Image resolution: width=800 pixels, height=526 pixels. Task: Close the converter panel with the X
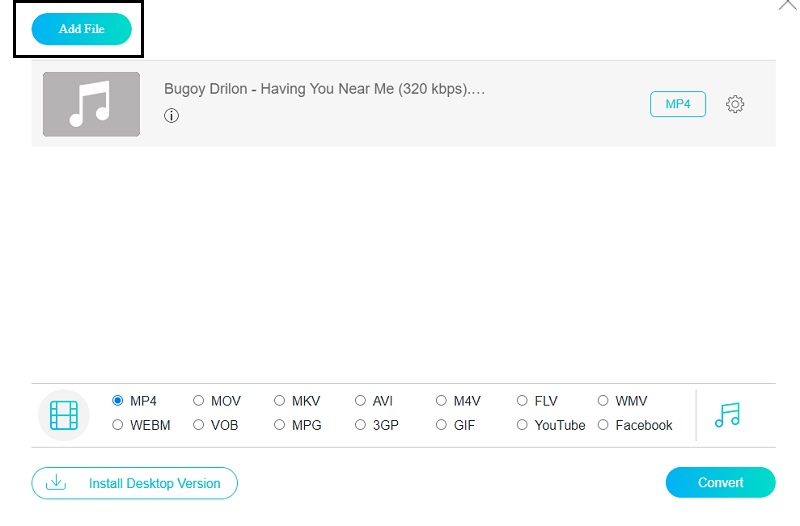click(x=787, y=5)
